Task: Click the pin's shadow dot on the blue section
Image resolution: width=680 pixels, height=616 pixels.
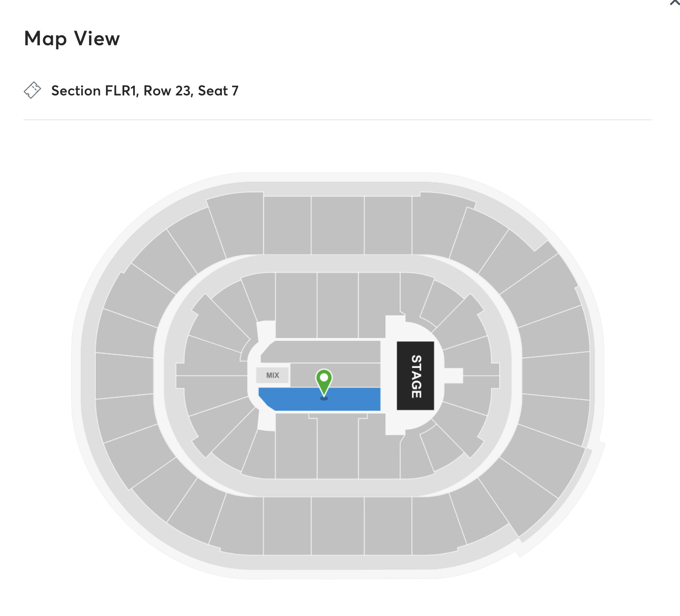Action: click(324, 398)
